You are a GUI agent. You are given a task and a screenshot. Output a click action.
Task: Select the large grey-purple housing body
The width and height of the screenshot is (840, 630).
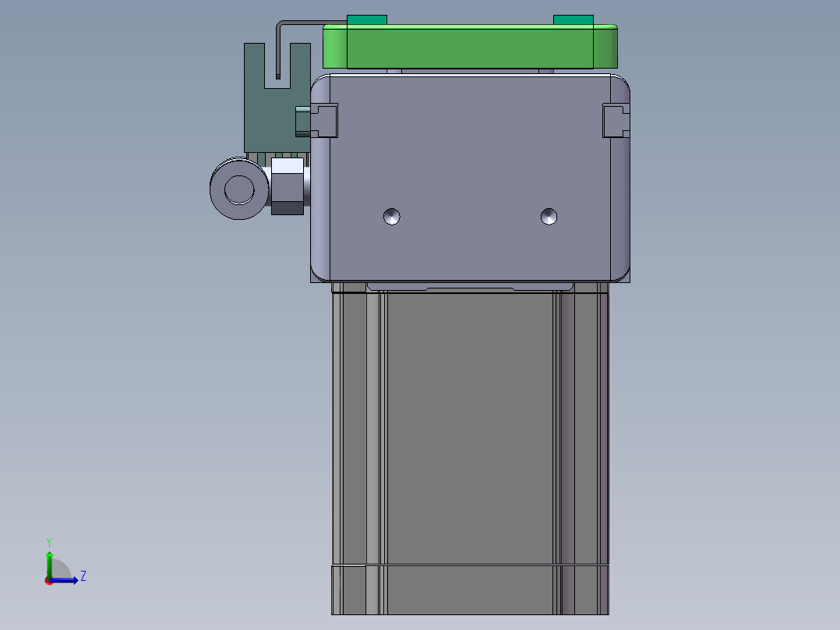pyautogui.click(x=470, y=178)
